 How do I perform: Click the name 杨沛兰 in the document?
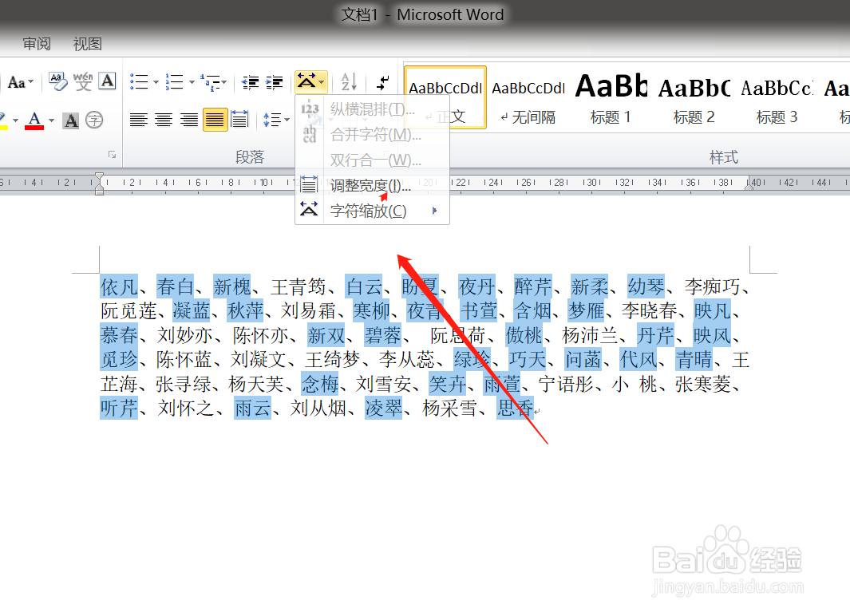point(590,335)
